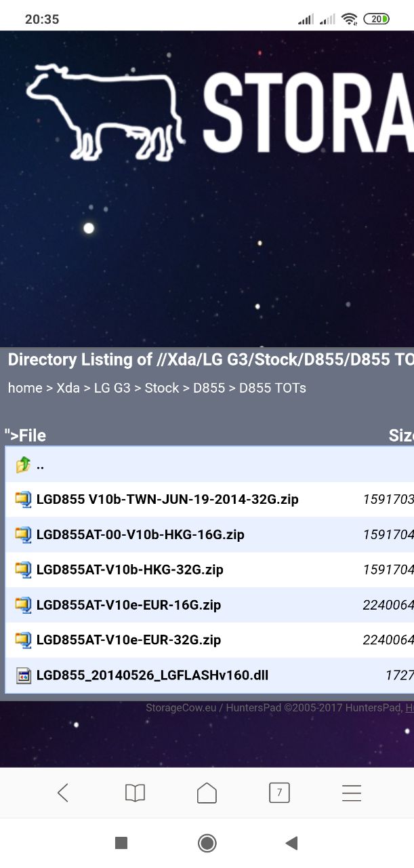Go to browser home page icon

(207, 793)
